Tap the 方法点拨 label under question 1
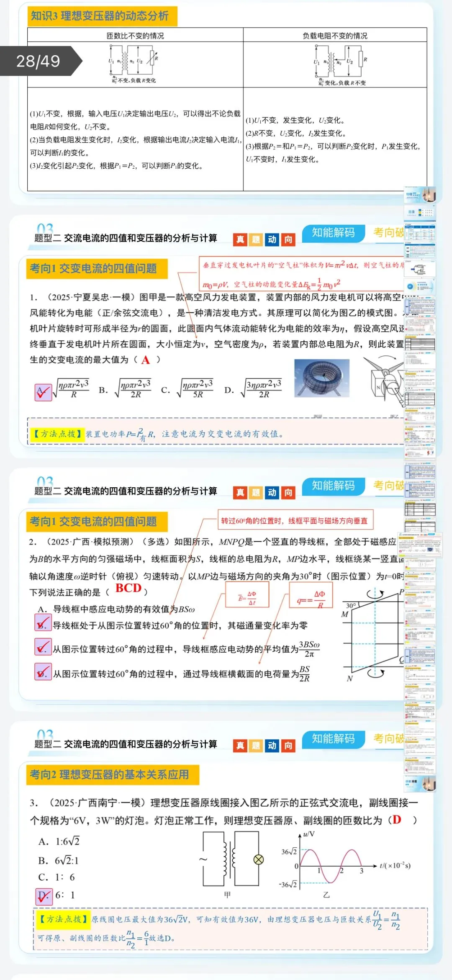Viewport: 452px width, 980px height. (x=57, y=434)
